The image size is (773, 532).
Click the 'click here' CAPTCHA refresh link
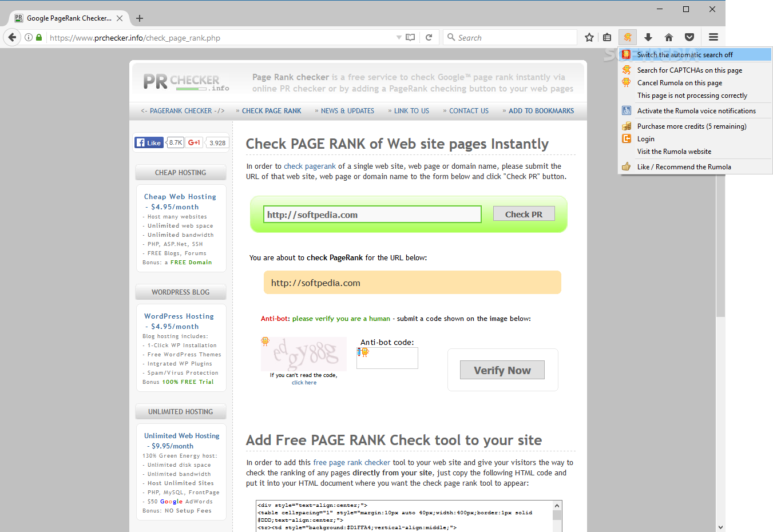pos(304,383)
